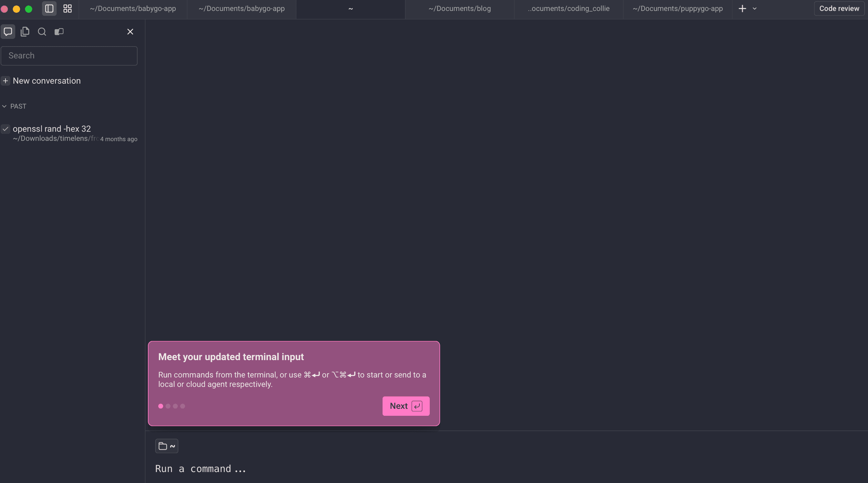Open the grid tab overview icon
The image size is (868, 483).
(x=68, y=9)
